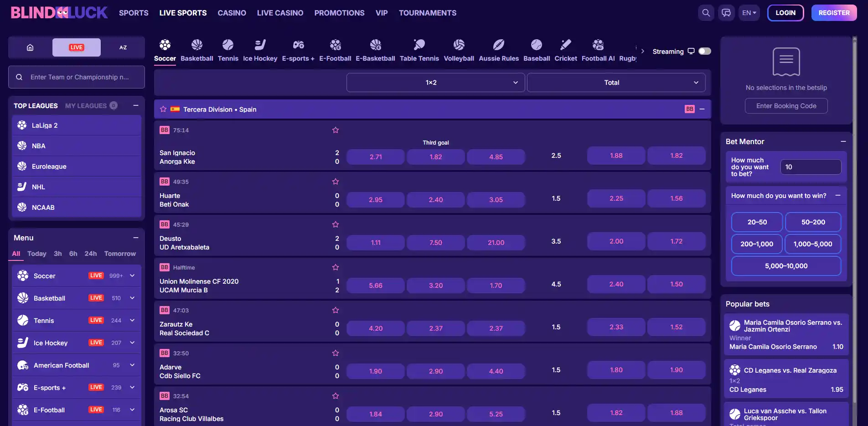Pick 21.00 odds for UD Aretxabaleta
Image resolution: width=868 pixels, height=426 pixels.
click(496, 243)
